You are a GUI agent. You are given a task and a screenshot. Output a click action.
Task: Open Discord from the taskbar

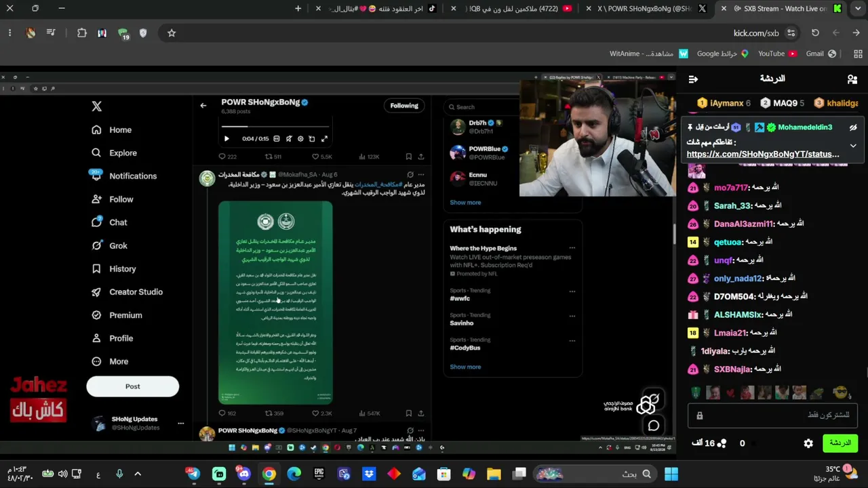click(x=244, y=474)
